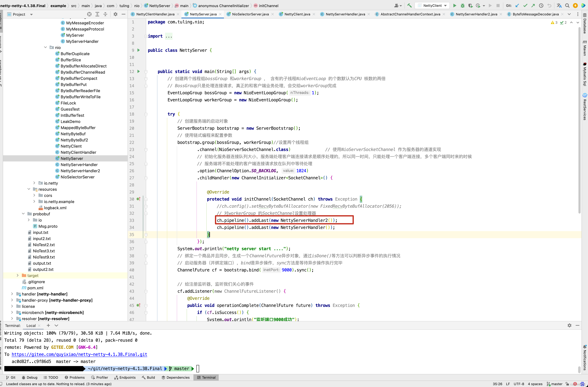Click master branch in status bar
This screenshot has width=588, height=387.
554,384
